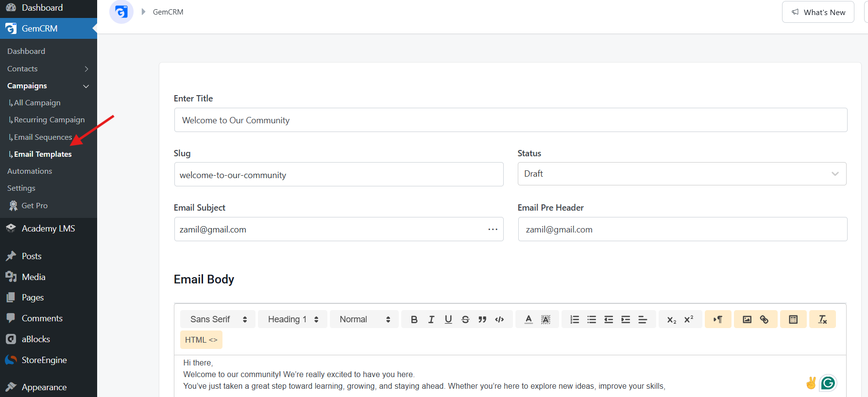Image resolution: width=868 pixels, height=397 pixels.
Task: Open the text background color picker
Action: (x=545, y=319)
